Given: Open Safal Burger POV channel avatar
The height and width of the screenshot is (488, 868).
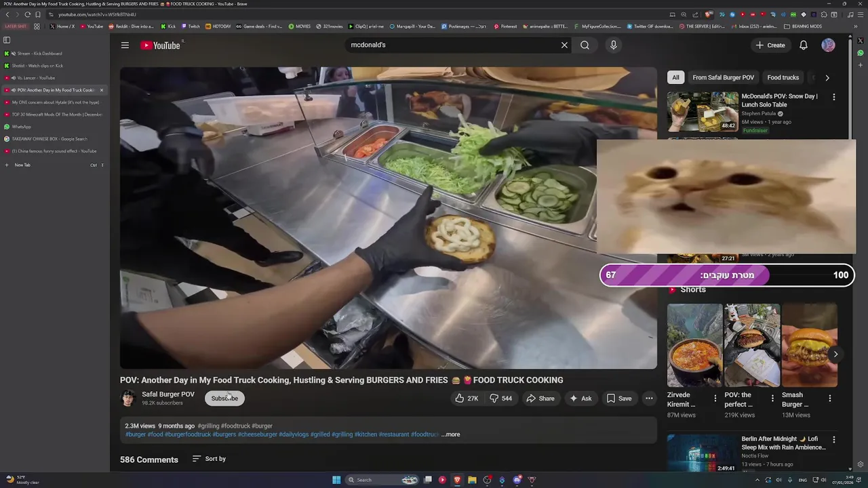Looking at the screenshot, I should (128, 399).
